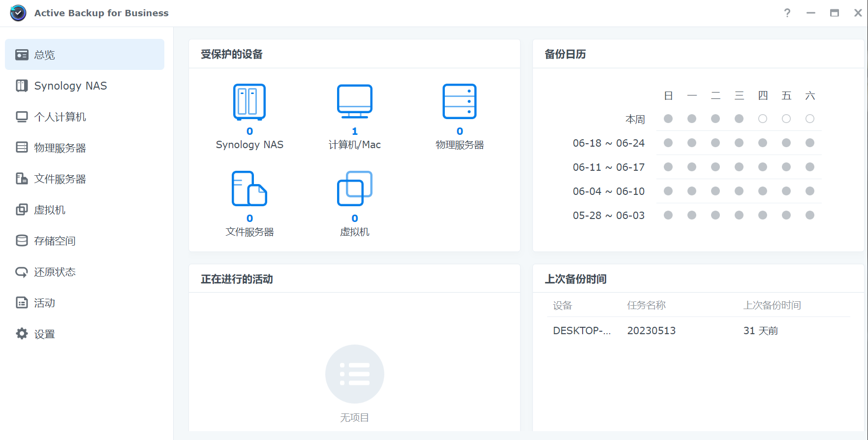Click the 物理服务器 count 0 link

tap(460, 131)
